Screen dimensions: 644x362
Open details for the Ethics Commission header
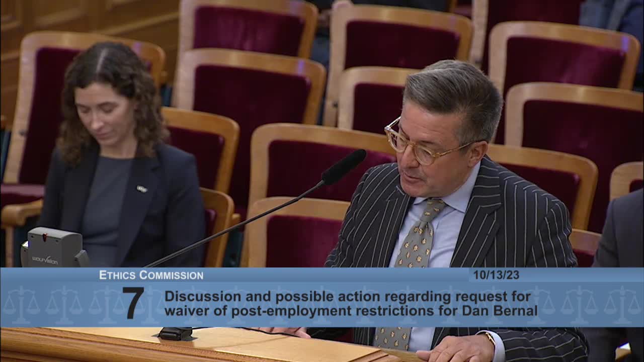(150, 275)
